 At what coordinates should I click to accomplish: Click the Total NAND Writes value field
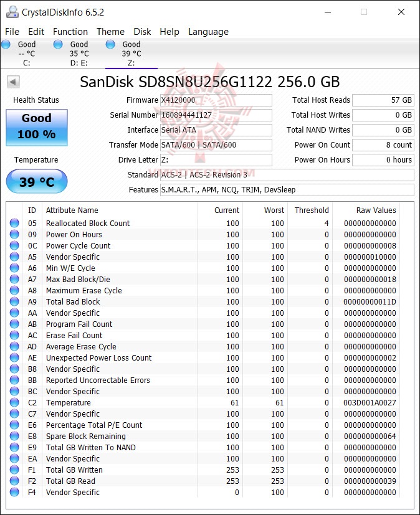coord(383,130)
